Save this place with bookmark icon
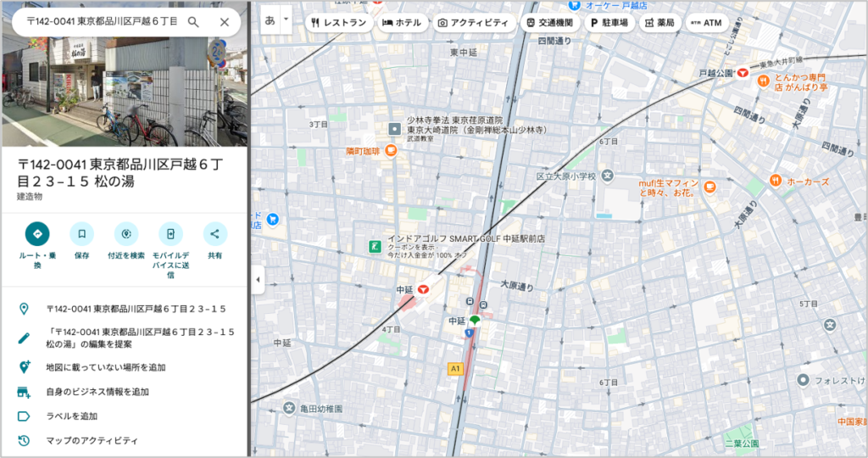The image size is (868, 458). [81, 234]
